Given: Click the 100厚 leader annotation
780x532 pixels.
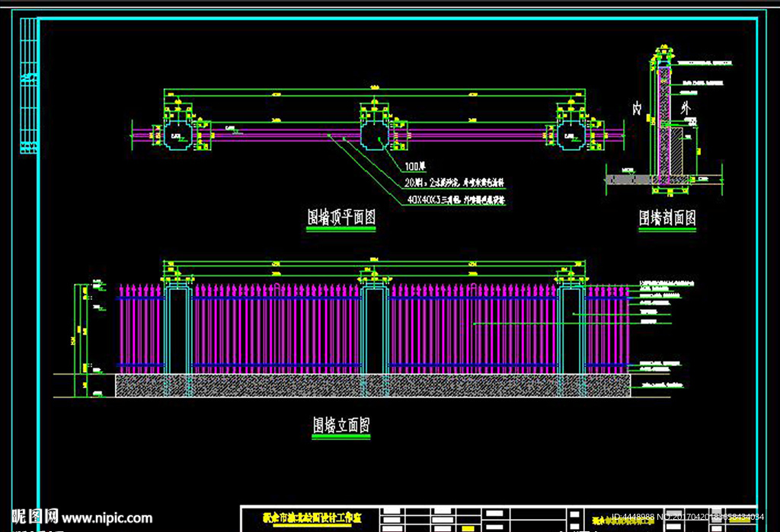Looking at the screenshot, I should [415, 167].
